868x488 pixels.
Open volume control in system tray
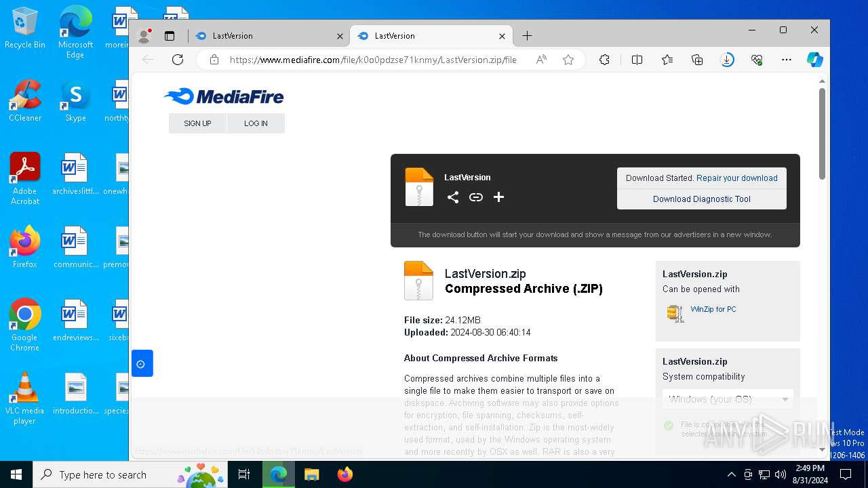(x=781, y=474)
